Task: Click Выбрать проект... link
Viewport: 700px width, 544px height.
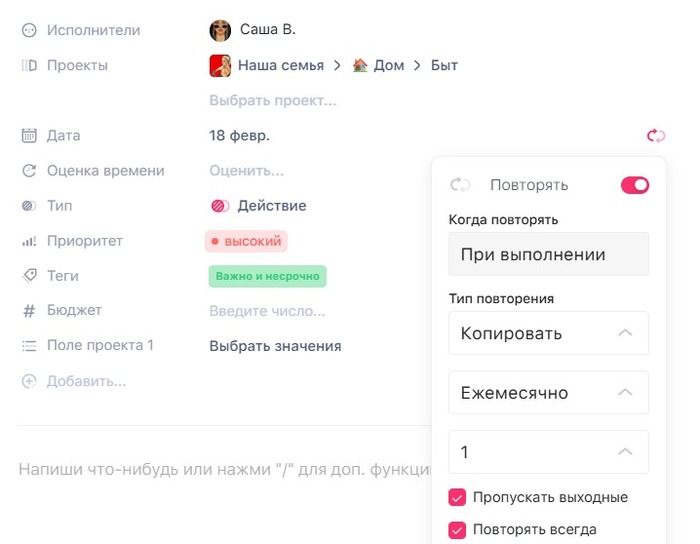Action: coord(272,100)
